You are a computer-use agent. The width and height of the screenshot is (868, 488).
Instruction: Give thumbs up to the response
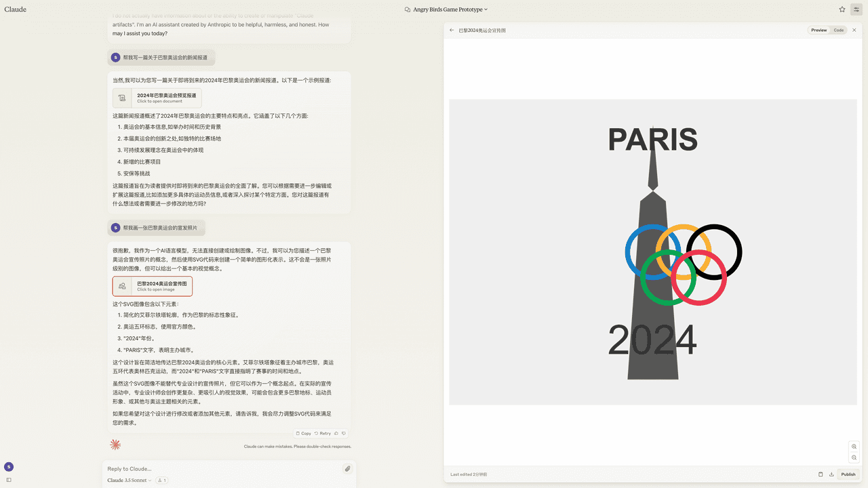pyautogui.click(x=336, y=433)
